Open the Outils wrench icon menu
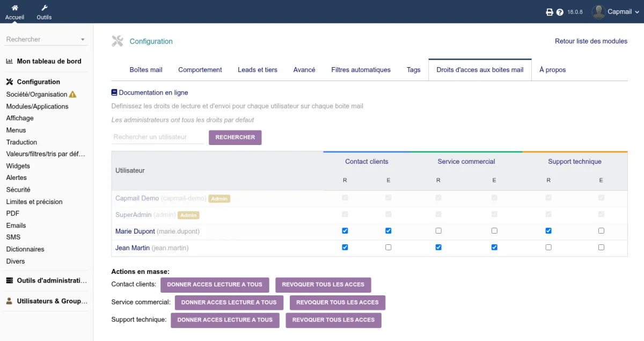This screenshot has height=341, width=644. coord(44,8)
